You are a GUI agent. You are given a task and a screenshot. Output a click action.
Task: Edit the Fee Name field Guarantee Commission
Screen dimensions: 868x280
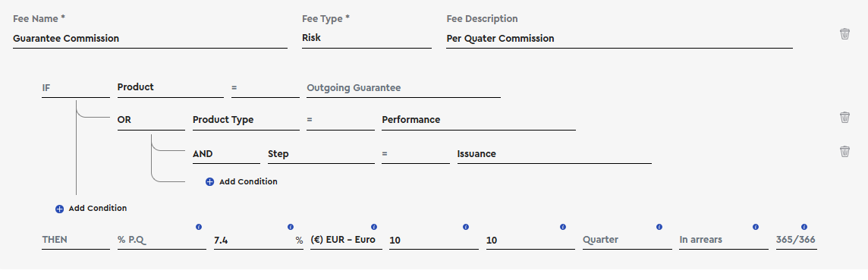click(150, 39)
